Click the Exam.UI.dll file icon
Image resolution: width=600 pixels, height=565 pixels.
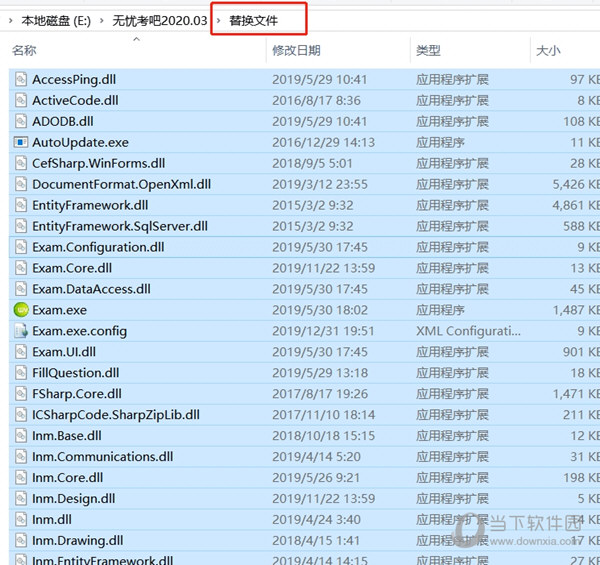tap(21, 352)
